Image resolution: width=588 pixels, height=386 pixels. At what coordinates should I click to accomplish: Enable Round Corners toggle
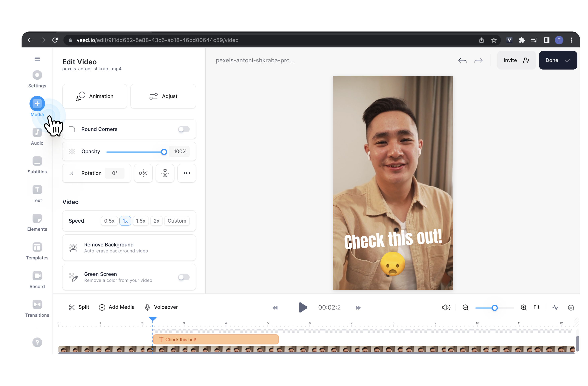click(x=184, y=129)
